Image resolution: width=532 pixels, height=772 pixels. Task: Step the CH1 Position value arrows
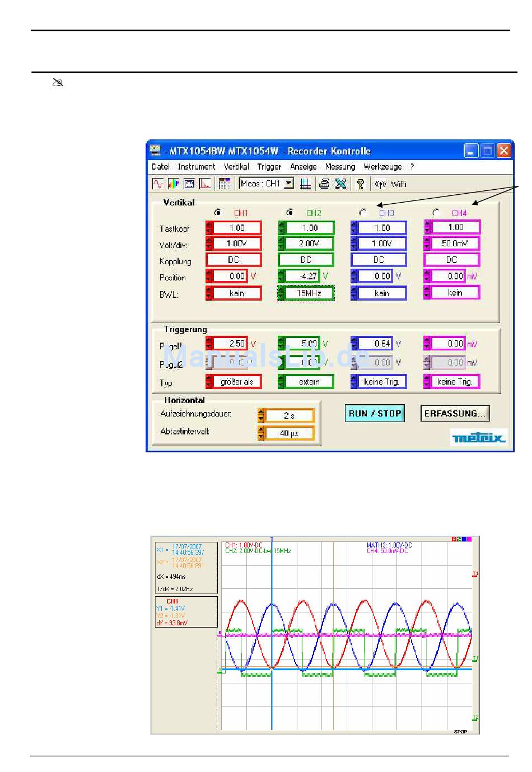pos(209,276)
